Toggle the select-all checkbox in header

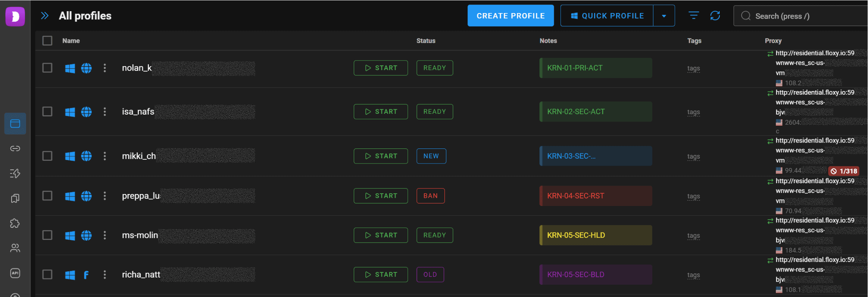tap(47, 41)
